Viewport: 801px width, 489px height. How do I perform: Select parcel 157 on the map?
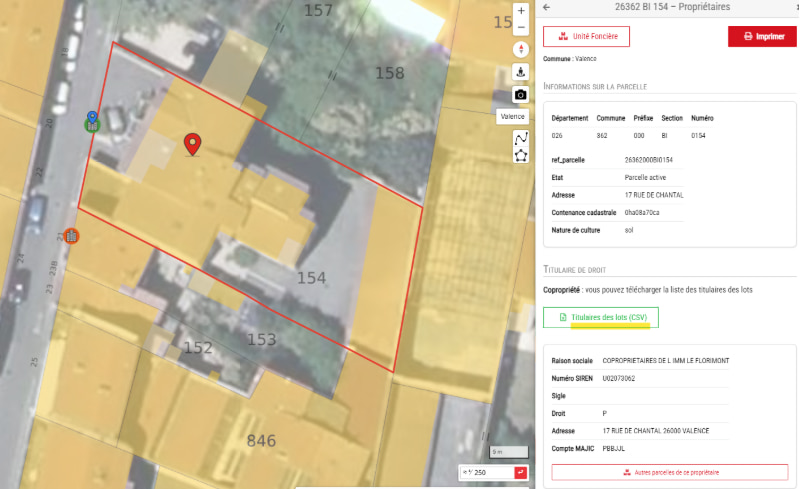point(318,10)
